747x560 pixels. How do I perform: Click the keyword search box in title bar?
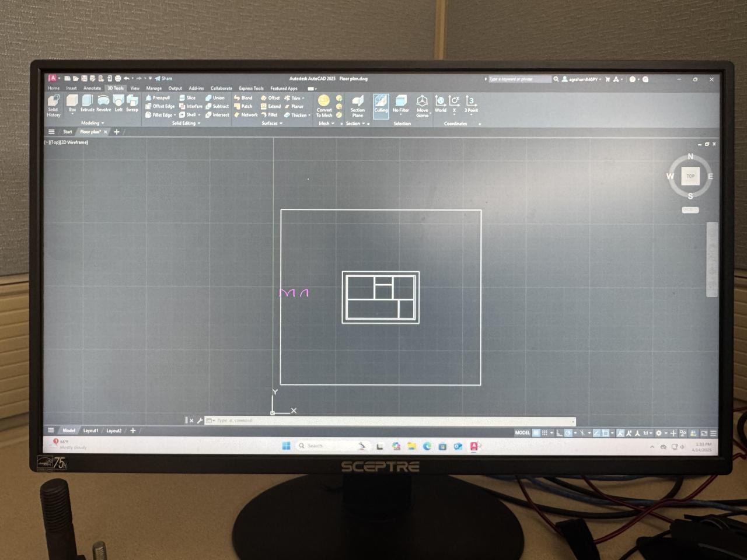coord(519,79)
